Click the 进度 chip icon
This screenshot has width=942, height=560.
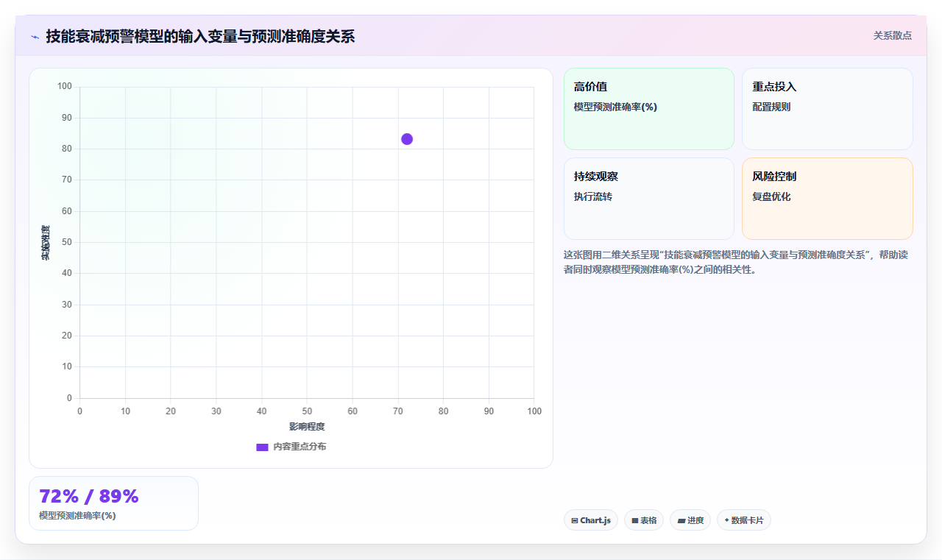pos(681,520)
